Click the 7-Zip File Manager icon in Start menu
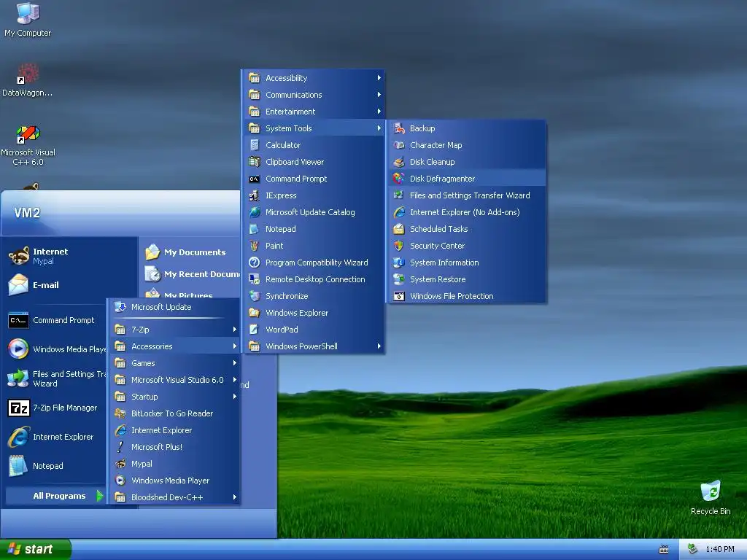The image size is (747, 560). (x=18, y=408)
